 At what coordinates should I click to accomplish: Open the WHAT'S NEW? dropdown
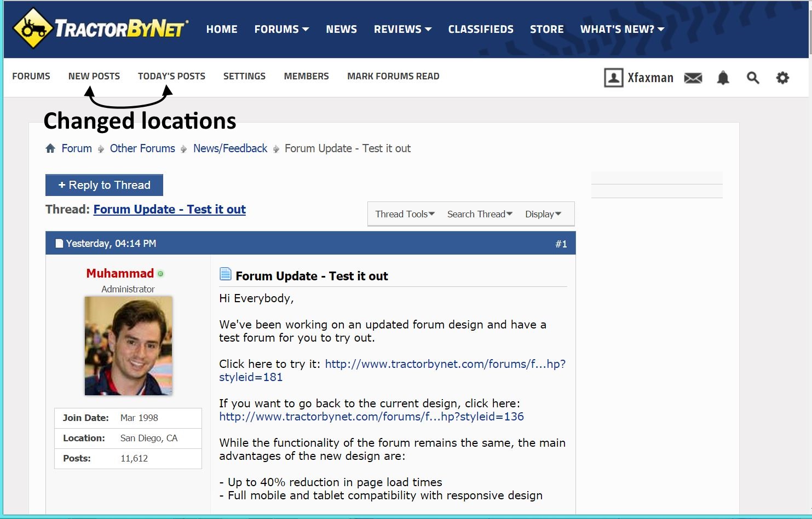click(622, 29)
